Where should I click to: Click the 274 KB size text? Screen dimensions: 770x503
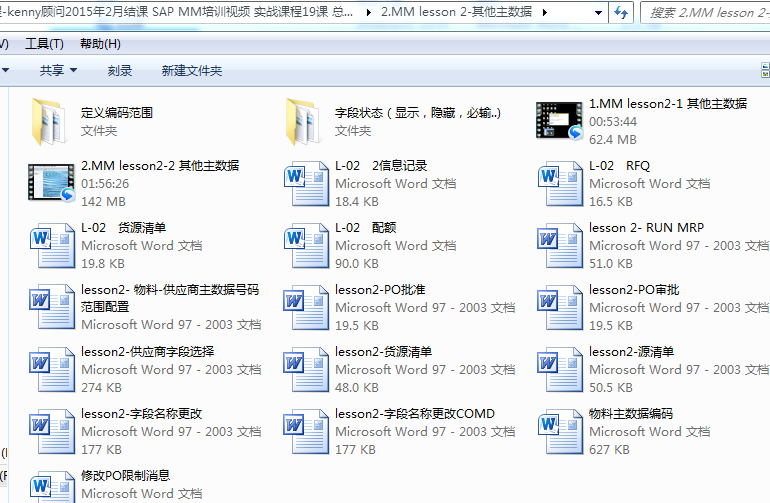pos(101,388)
